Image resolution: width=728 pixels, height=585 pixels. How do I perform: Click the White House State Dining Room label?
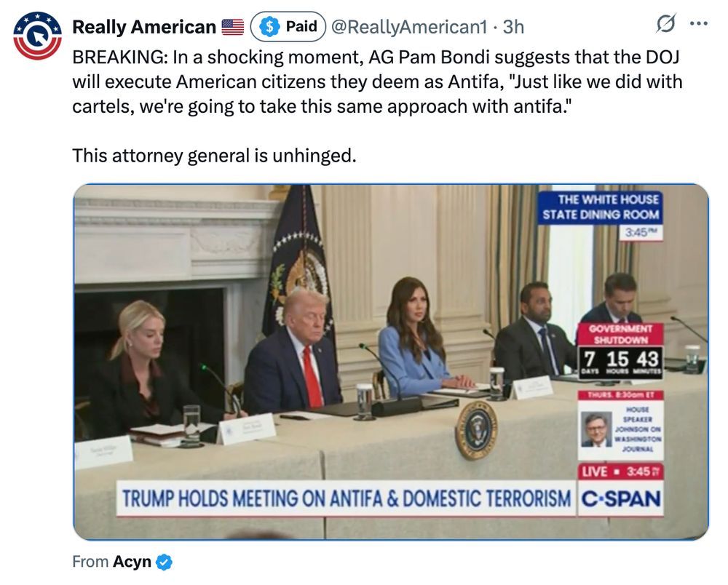tap(601, 207)
